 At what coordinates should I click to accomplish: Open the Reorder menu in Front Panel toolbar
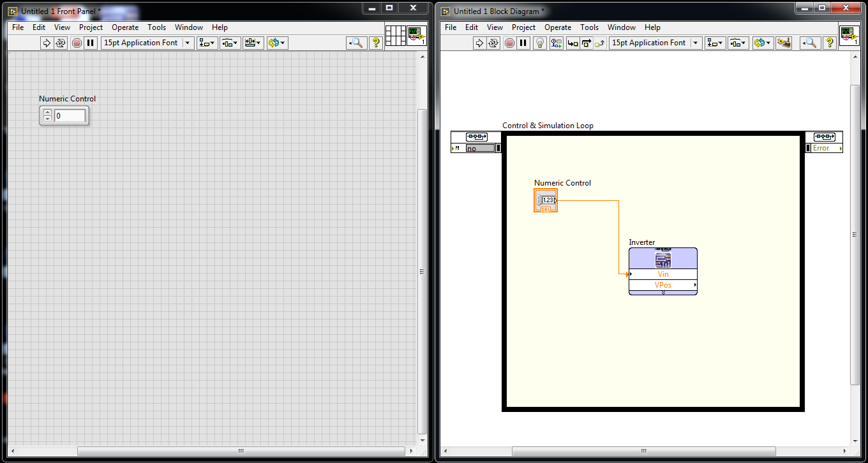coord(278,43)
